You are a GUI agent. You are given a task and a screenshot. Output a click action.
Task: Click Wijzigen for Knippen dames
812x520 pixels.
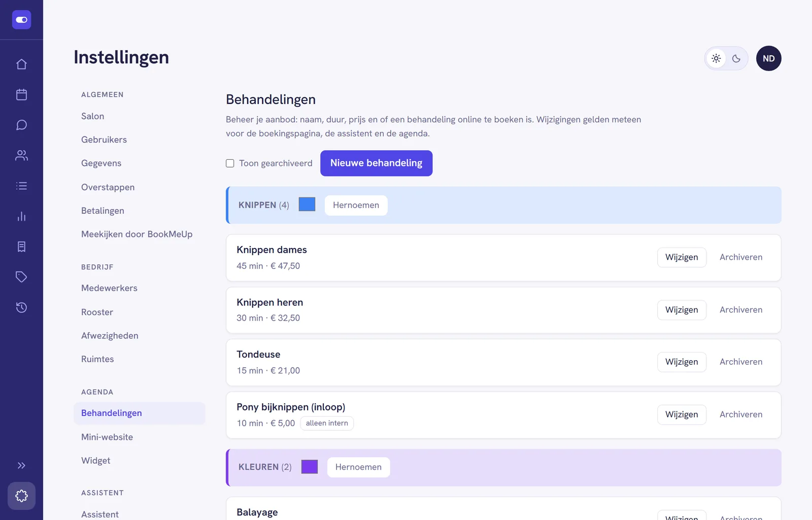point(682,257)
